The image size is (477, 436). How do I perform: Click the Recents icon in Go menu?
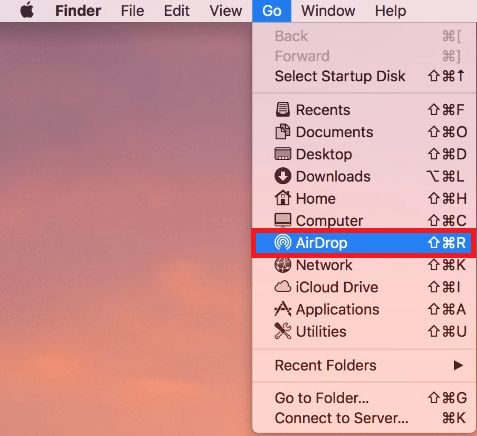click(283, 110)
